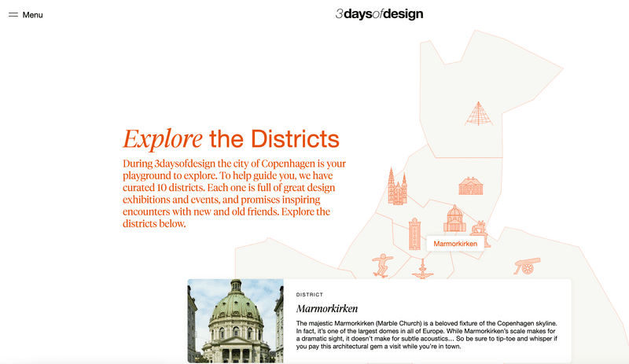The image size is (629, 364).
Task: Click the Menu label
Action: pyautogui.click(x=32, y=15)
